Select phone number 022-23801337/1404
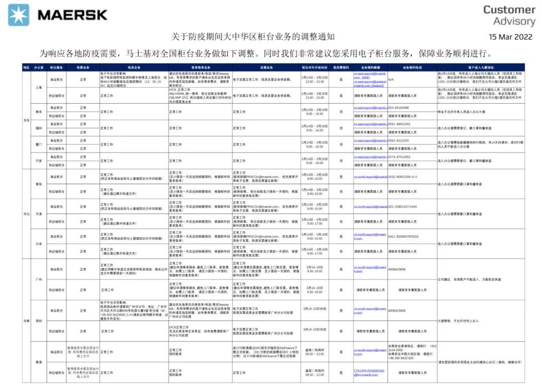Image resolution: width=542 pixels, height=392 pixels. click(x=402, y=207)
